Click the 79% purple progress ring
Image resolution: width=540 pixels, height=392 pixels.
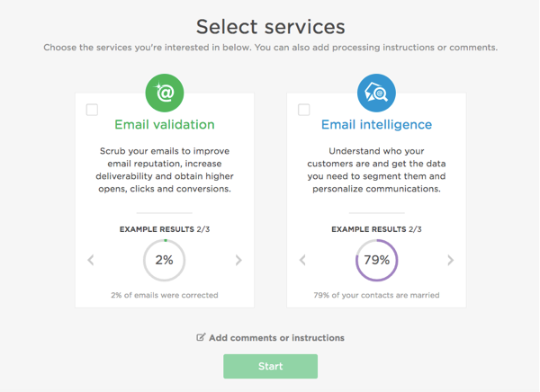[376, 261]
